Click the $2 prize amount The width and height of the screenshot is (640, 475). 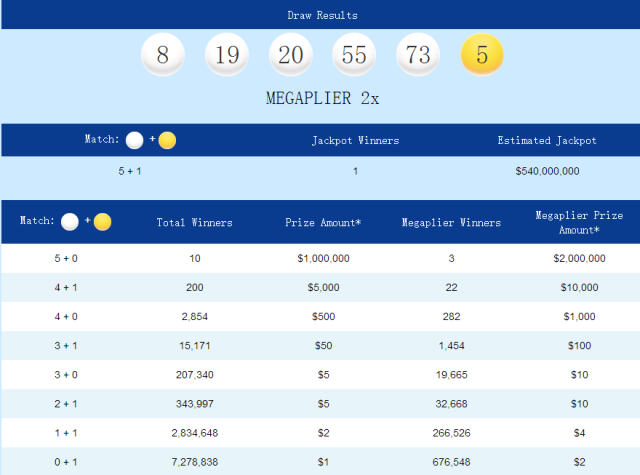[323, 433]
